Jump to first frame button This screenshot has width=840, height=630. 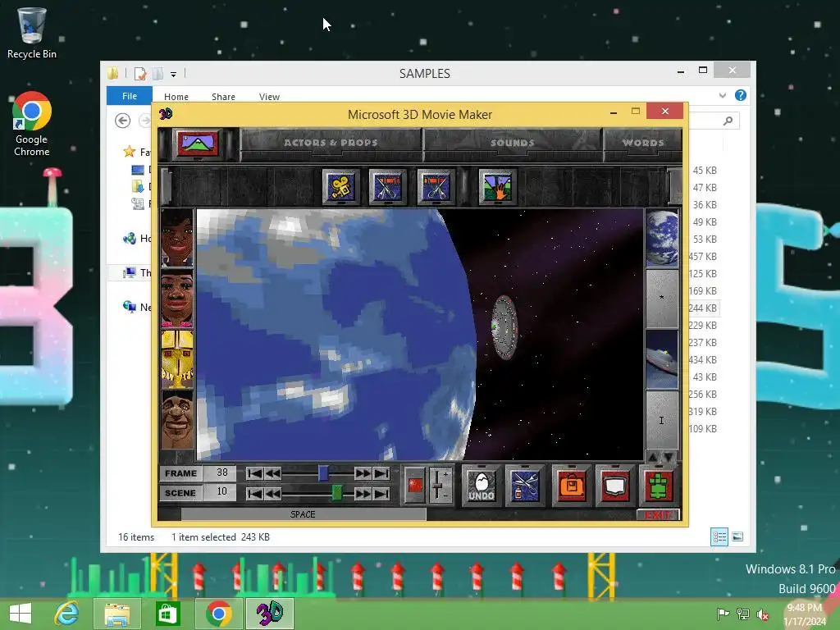[x=254, y=473]
